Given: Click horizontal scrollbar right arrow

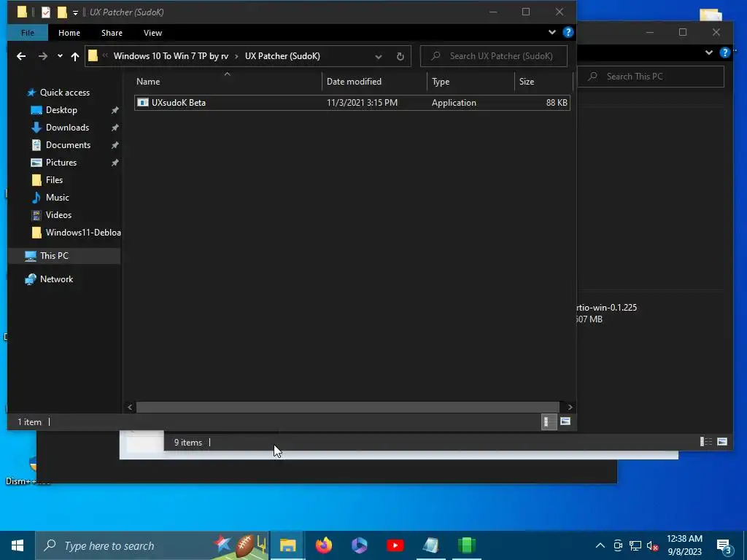Looking at the screenshot, I should tap(570, 407).
